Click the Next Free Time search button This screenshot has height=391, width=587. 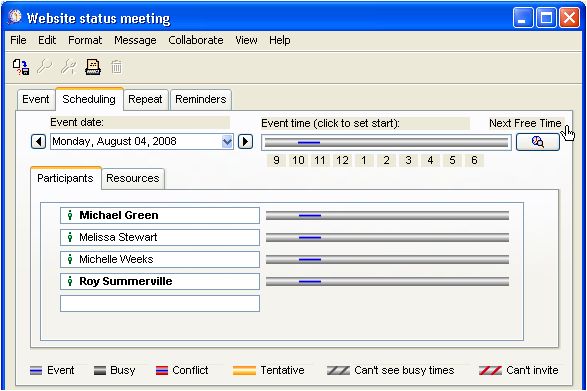[x=538, y=142]
